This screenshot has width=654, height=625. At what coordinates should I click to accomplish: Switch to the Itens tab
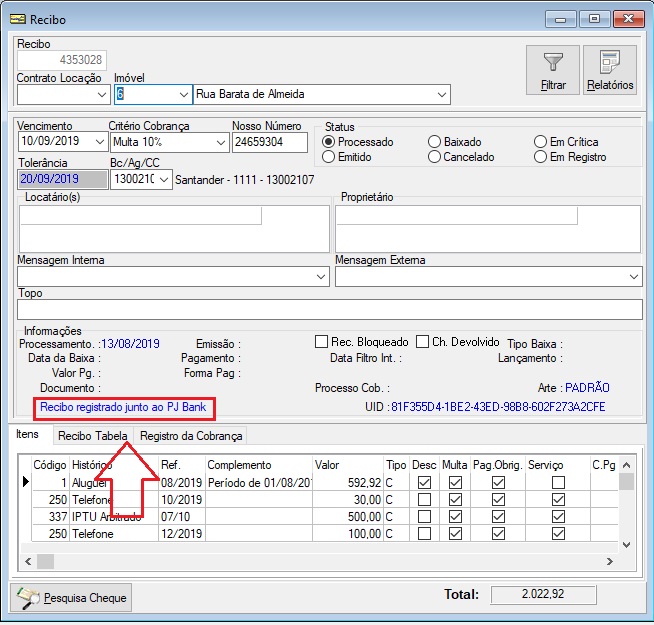(x=28, y=434)
